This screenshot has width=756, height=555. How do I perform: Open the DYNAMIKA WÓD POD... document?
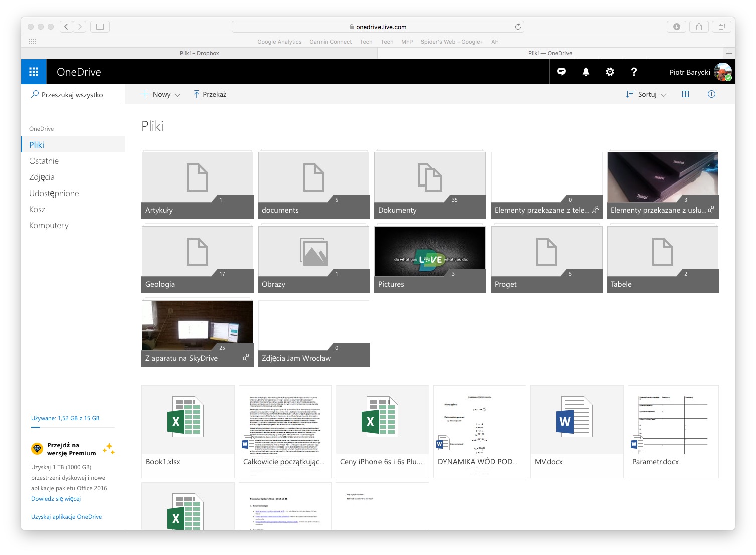(x=480, y=432)
